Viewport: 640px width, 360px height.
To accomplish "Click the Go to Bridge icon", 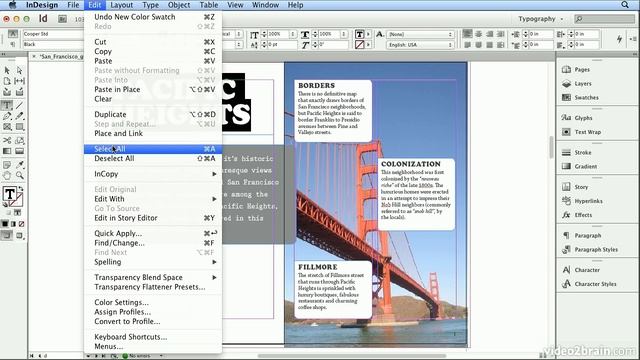I will pos(62,19).
